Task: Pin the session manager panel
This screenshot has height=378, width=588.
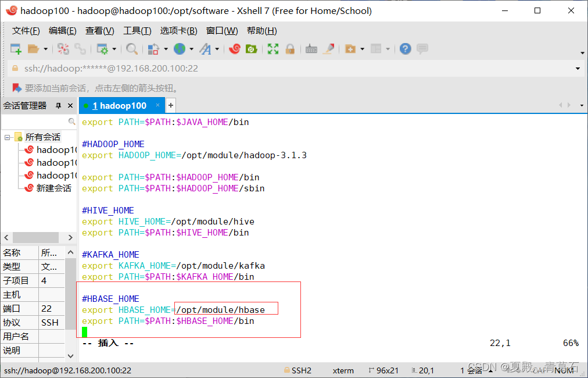Action: coord(58,106)
